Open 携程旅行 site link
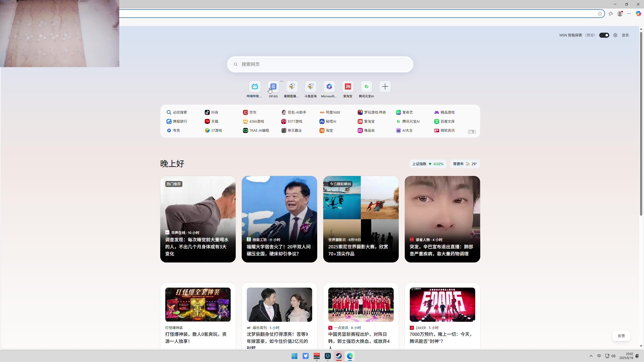Image resolution: width=644 pixels, height=362 pixels. (x=177, y=121)
